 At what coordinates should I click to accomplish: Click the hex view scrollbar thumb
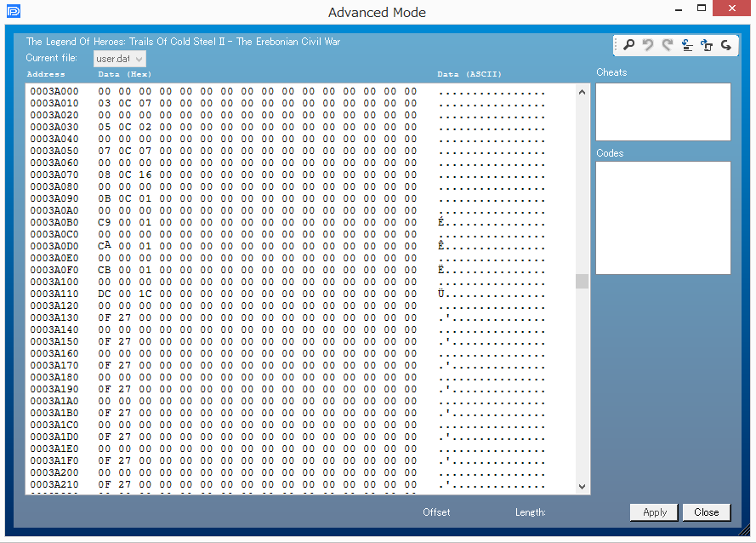pos(582,281)
